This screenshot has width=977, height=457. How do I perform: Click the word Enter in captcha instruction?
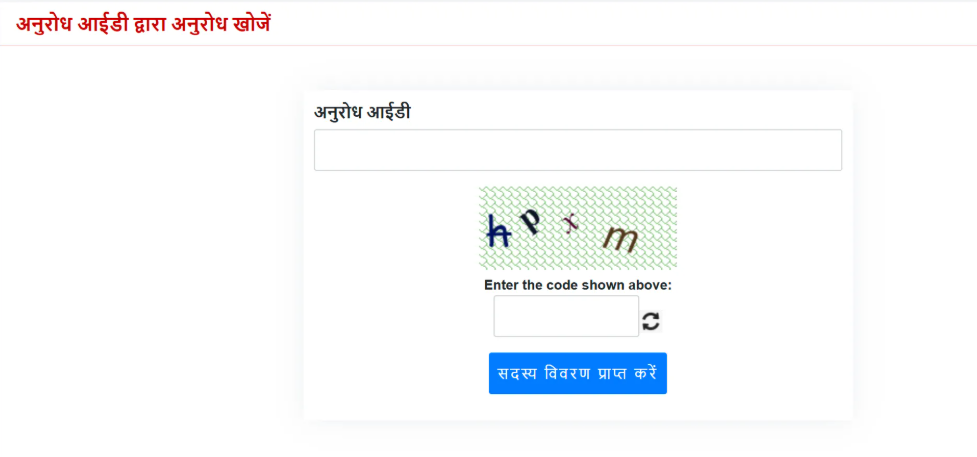click(499, 285)
